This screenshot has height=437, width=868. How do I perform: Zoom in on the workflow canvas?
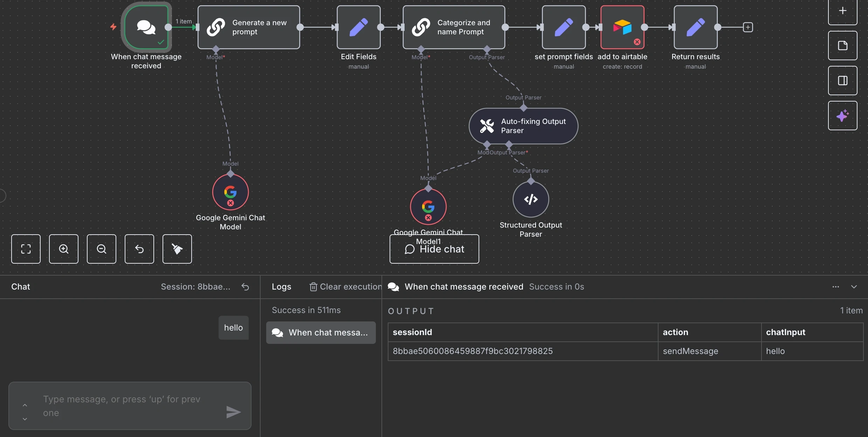click(x=64, y=249)
